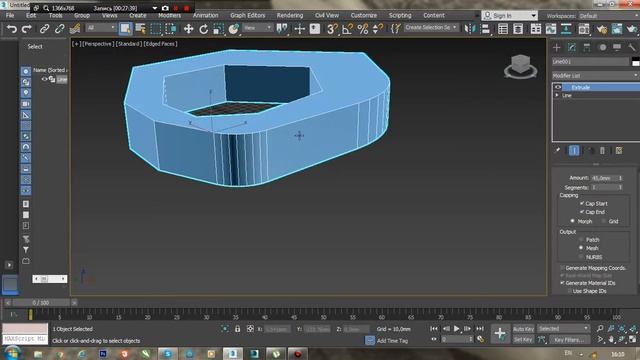Screen dimensions: 640x360
Task: Activate the Select Object tool
Action: [125, 29]
